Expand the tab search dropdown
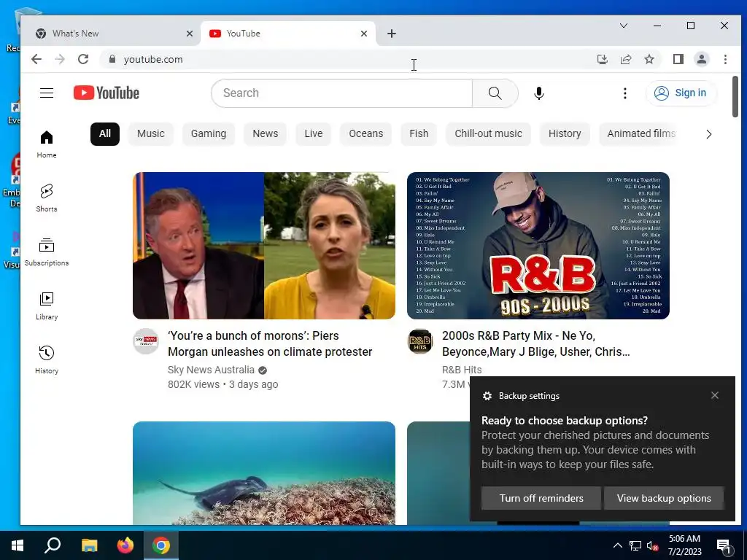This screenshot has width=747, height=560. (x=623, y=26)
